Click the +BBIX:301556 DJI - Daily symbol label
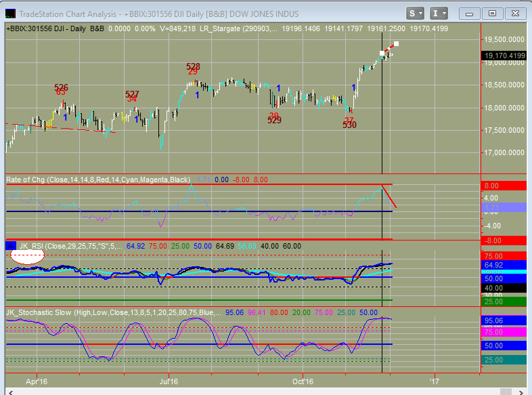532x395 pixels. click(46, 29)
